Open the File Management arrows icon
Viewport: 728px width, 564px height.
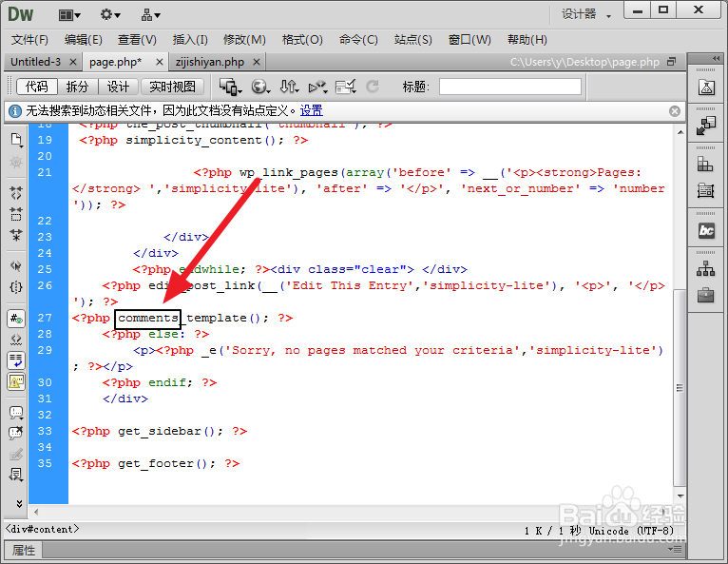pyautogui.click(x=289, y=87)
